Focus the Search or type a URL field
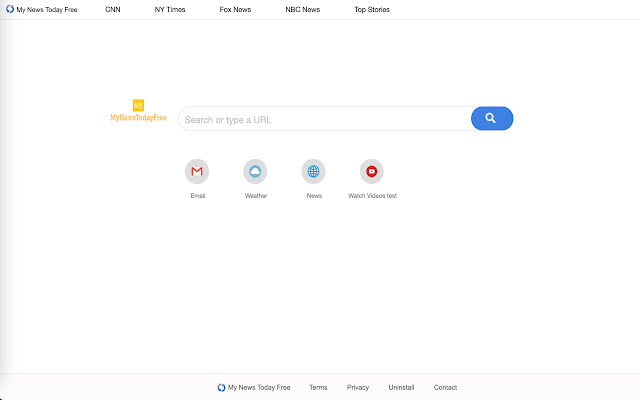This screenshot has width=640, height=400. click(325, 119)
